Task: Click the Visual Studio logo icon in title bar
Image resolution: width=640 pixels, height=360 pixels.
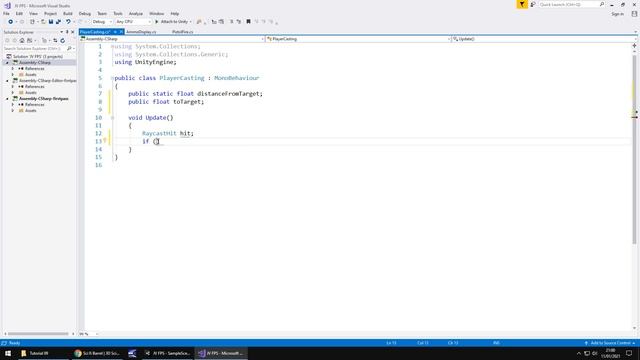Action: pos(7,6)
